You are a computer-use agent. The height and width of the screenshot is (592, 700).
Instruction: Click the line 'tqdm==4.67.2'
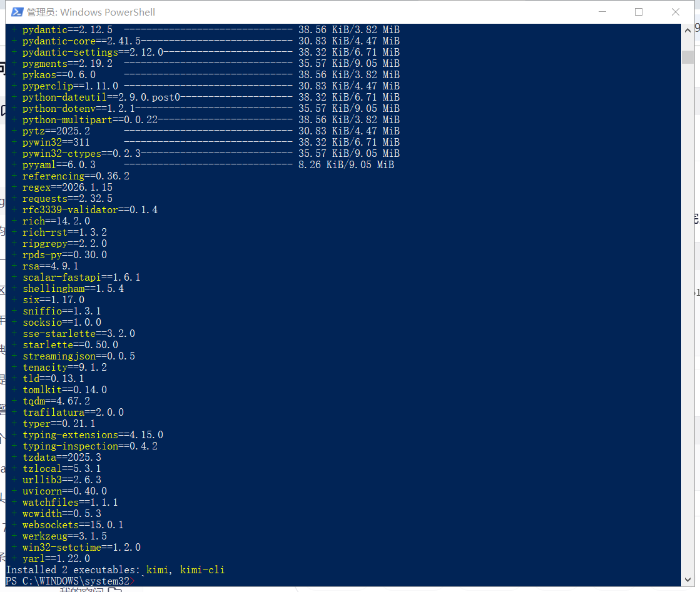tap(56, 401)
